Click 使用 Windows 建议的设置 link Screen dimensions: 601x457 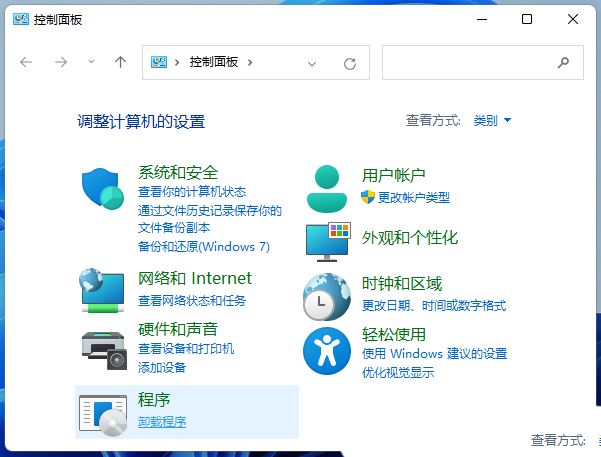435,353
